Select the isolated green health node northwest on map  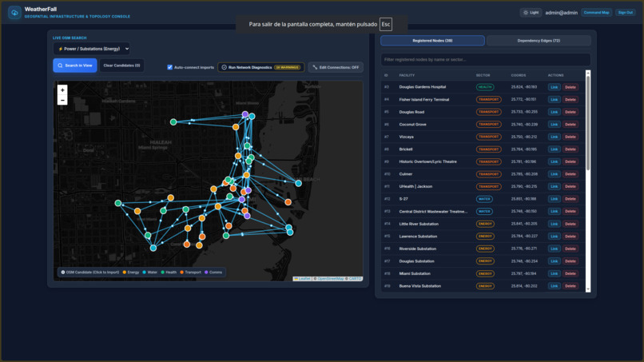(173, 122)
